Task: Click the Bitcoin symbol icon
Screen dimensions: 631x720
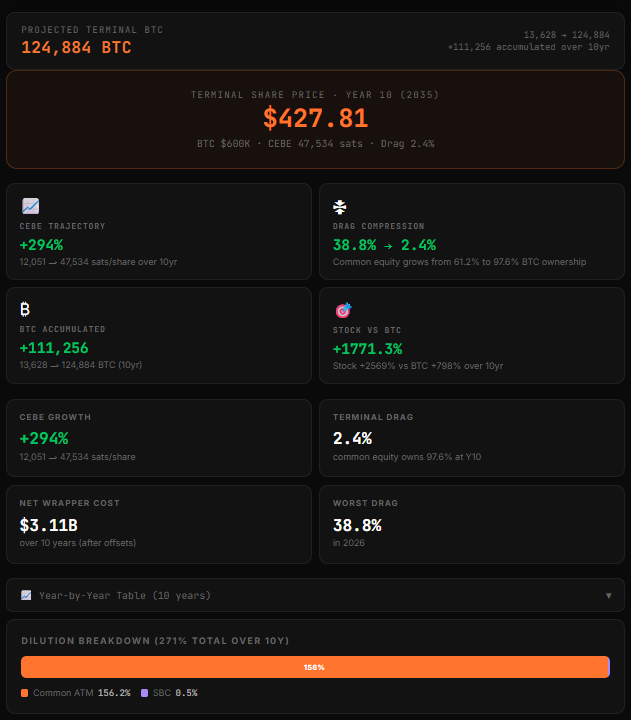Action: click(25, 309)
